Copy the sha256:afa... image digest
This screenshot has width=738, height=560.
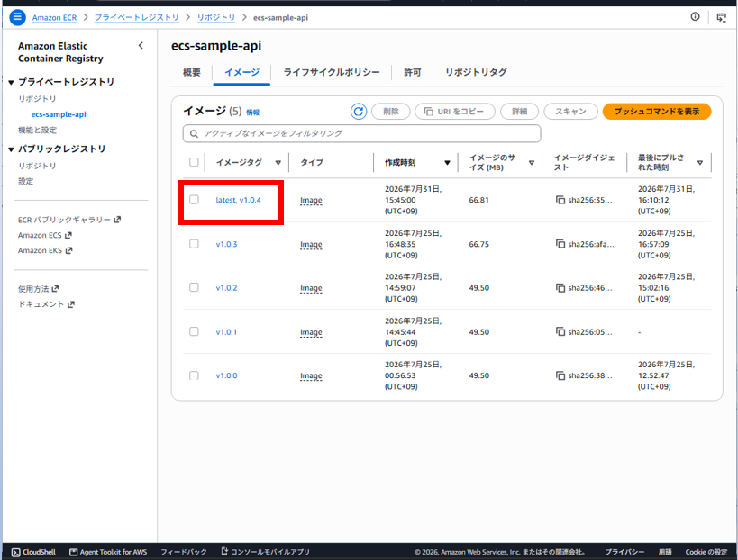point(560,244)
